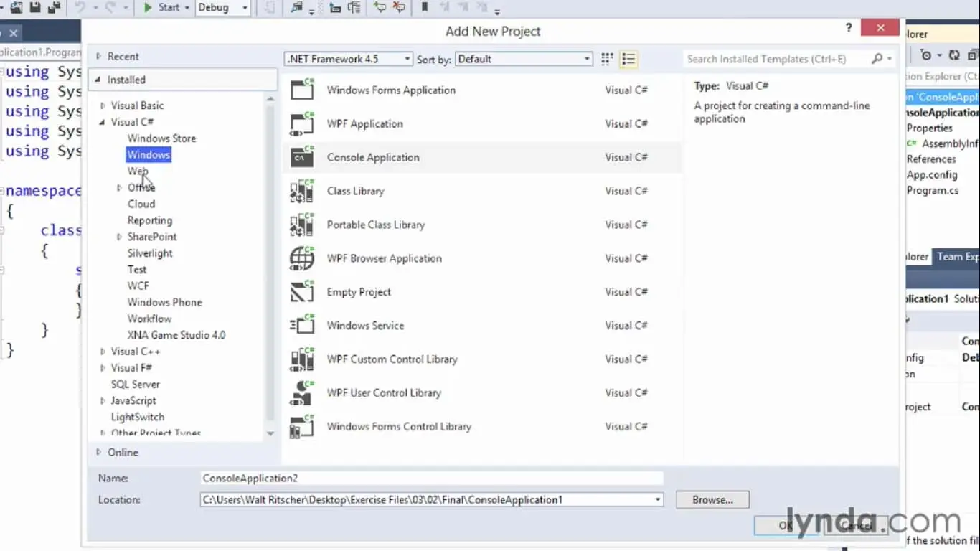Select the WPF Browser Application globe icon
The height and width of the screenshot is (551, 980).
tap(302, 258)
